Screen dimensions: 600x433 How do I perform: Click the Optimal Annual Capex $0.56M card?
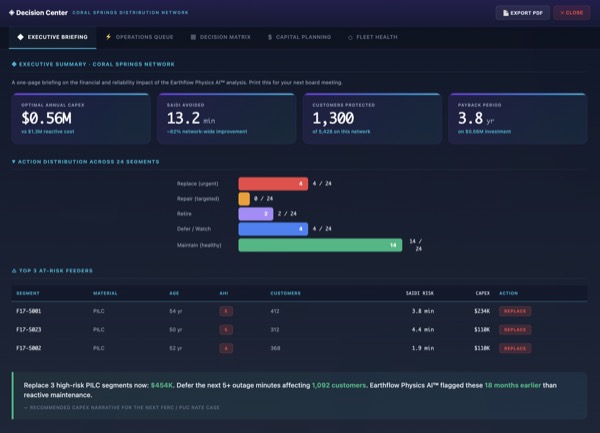pyautogui.click(x=81, y=119)
